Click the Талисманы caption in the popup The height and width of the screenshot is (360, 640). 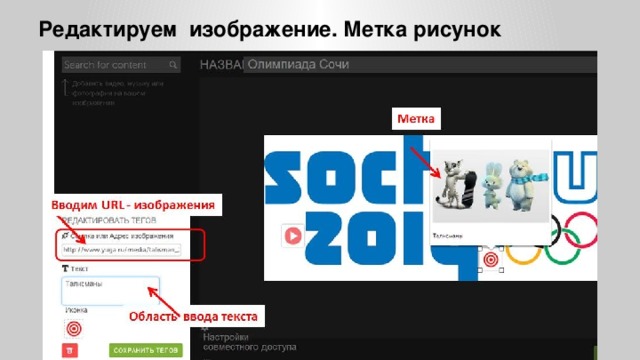coord(447,236)
